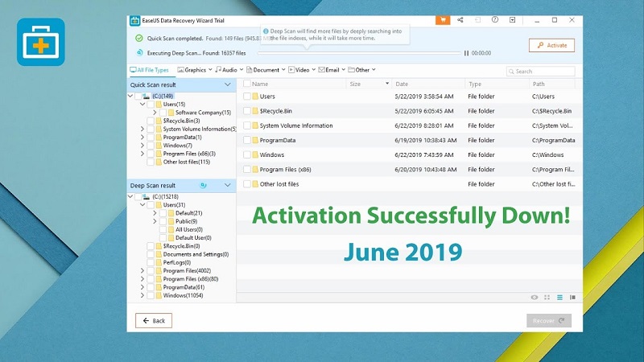Screen dimensions: 644x362
Task: Open the Video filter dropdown
Action: pos(302,70)
